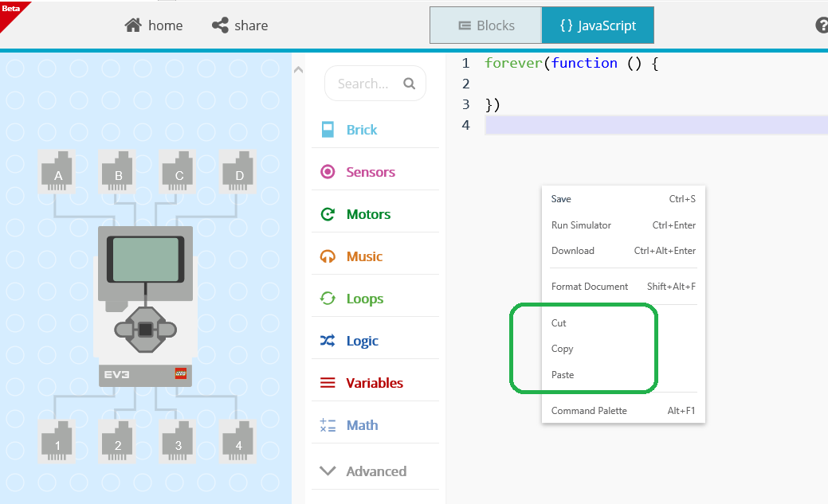828x504 pixels.
Task: Select the Sensors category icon
Action: point(327,171)
